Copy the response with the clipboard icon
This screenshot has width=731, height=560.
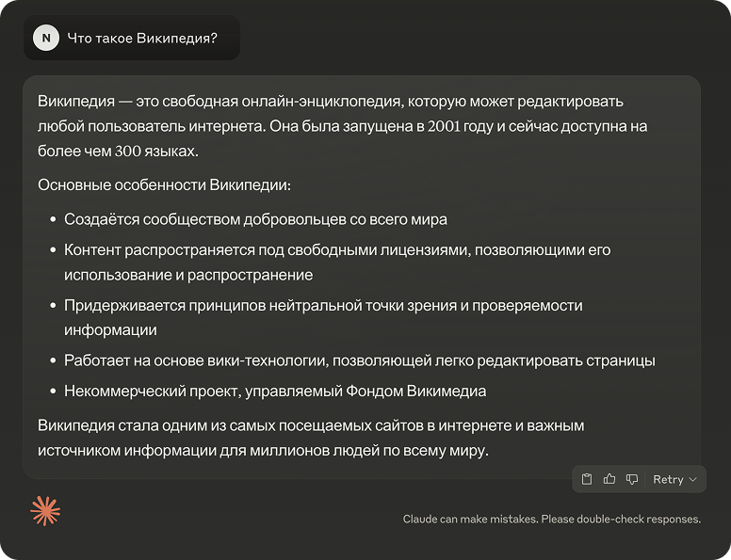click(587, 479)
